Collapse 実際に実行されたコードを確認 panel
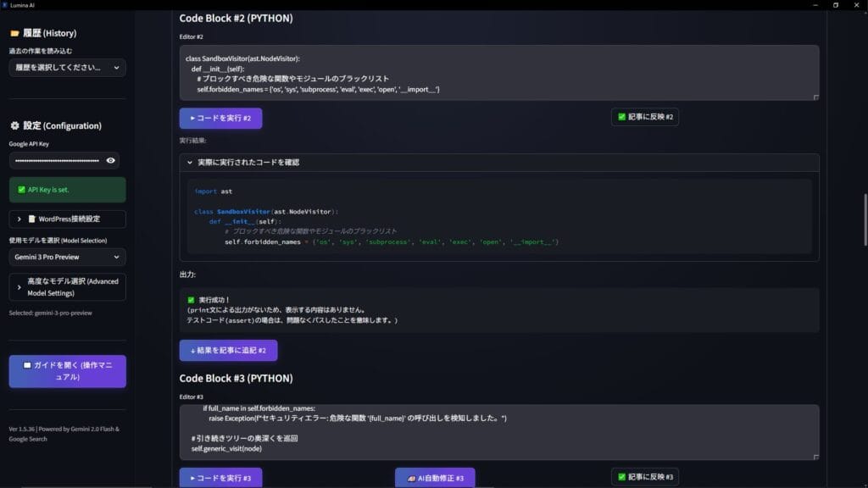Image resolution: width=868 pixels, height=488 pixels. tap(242, 162)
